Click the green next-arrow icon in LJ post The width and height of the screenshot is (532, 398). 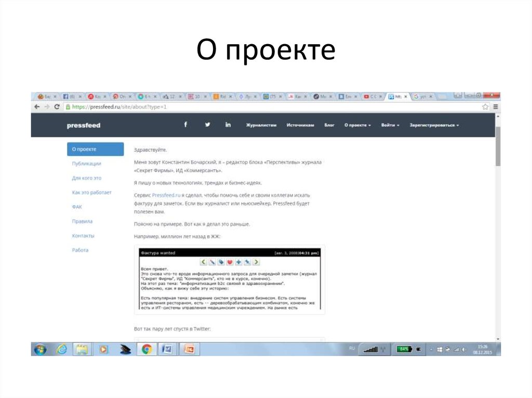(x=256, y=262)
